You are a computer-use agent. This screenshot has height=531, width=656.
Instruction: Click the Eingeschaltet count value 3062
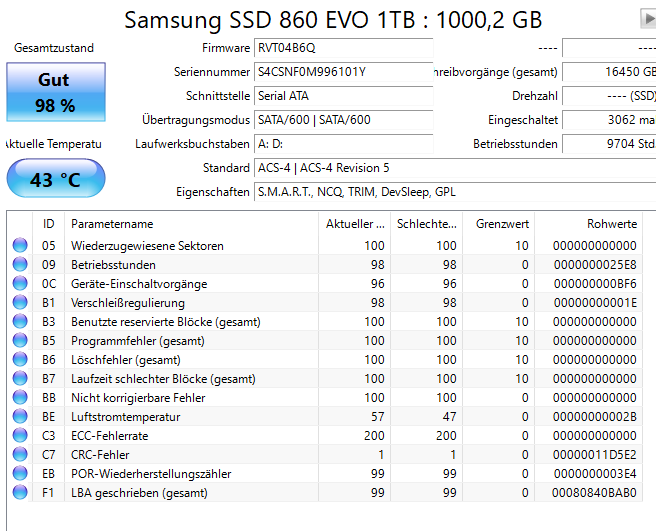[609, 120]
